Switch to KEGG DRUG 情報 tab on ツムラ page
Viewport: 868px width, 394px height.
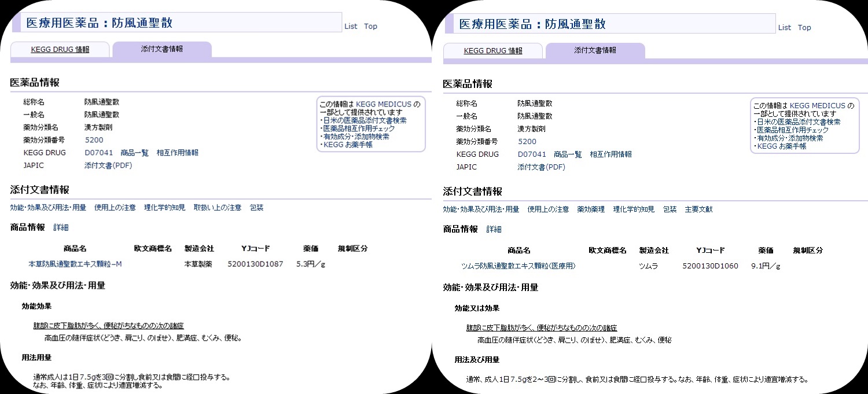pyautogui.click(x=493, y=50)
